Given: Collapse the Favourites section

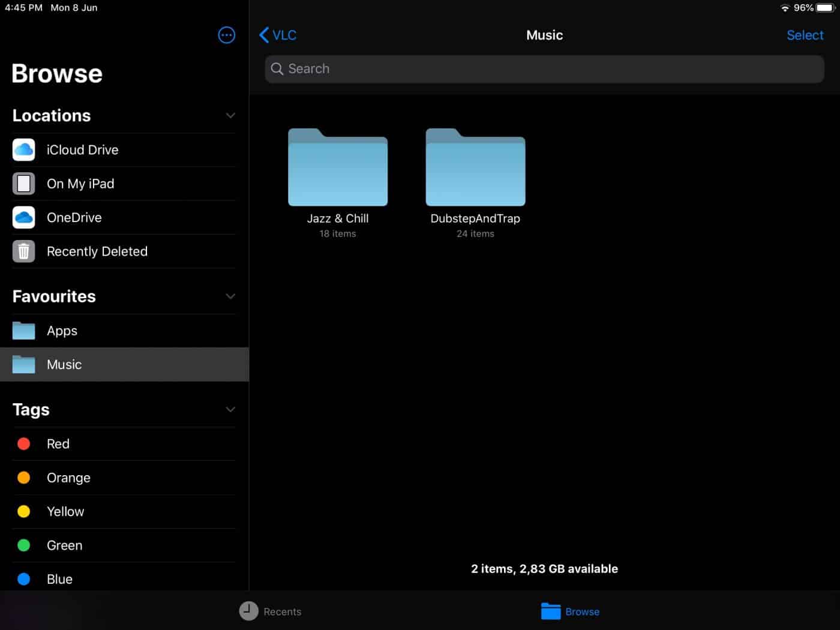Looking at the screenshot, I should point(230,296).
